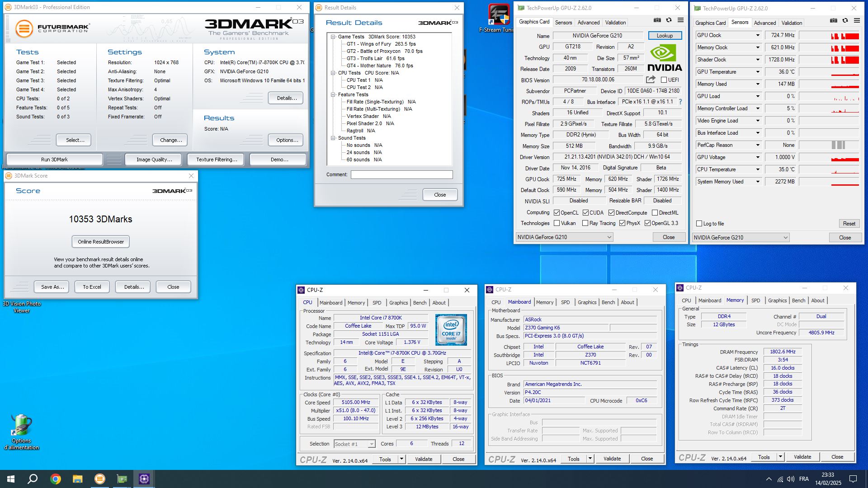Open hamburger menu in GPU-Z Sensors window

857,21
